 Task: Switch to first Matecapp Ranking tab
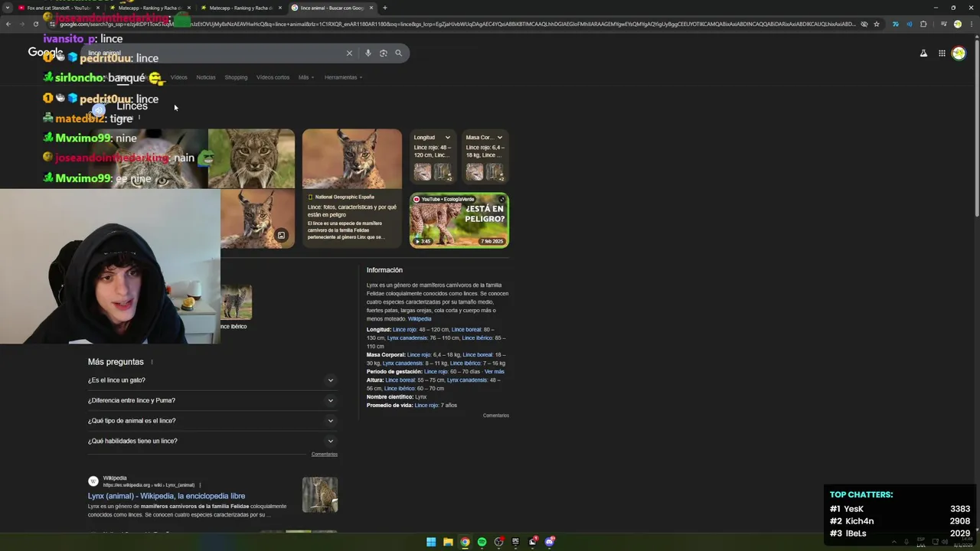pos(149,8)
